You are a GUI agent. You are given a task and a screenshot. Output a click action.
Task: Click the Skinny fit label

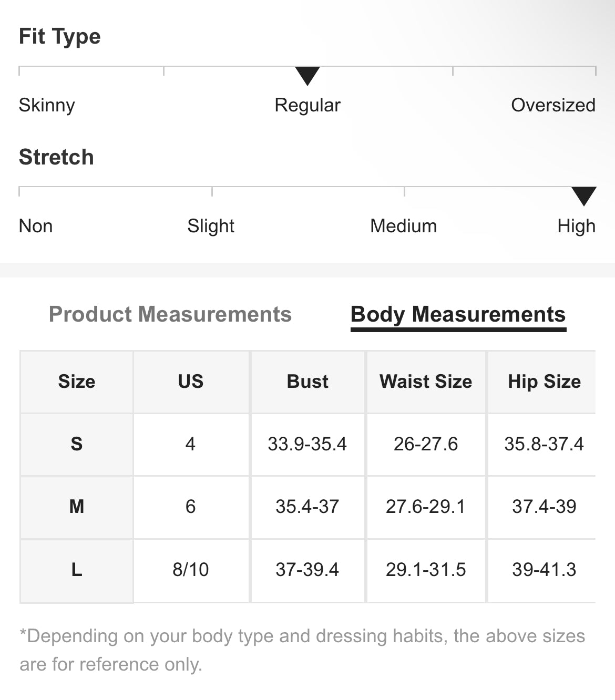[47, 105]
